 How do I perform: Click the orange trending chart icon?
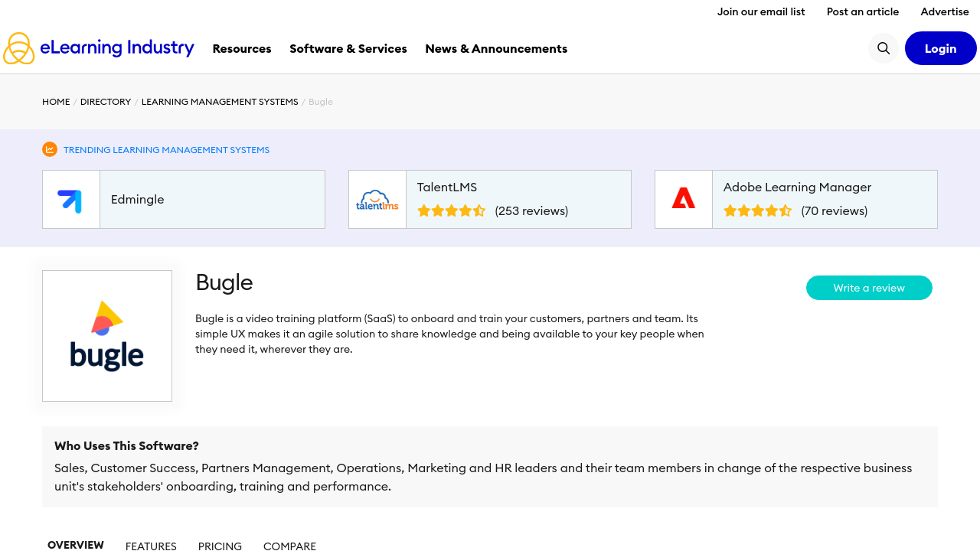[50, 149]
